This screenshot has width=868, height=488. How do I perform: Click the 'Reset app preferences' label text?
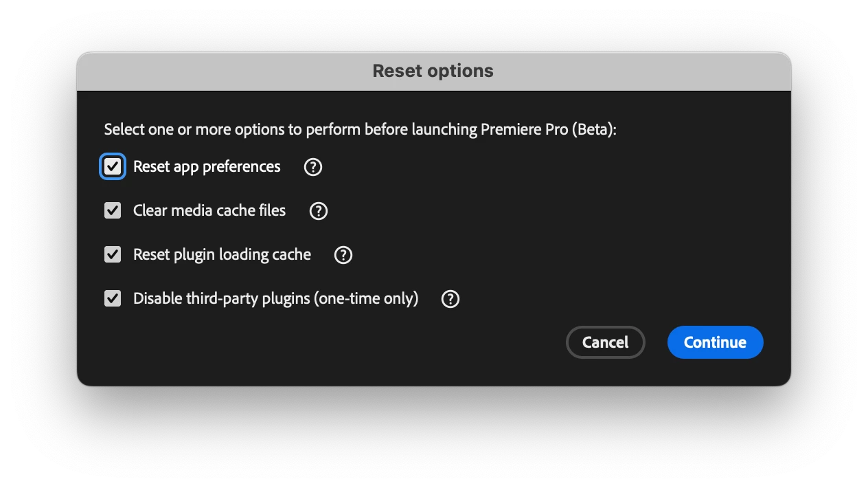tap(207, 167)
